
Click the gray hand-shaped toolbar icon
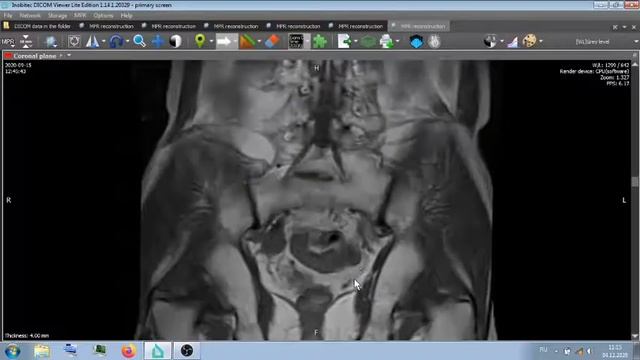[435, 41]
